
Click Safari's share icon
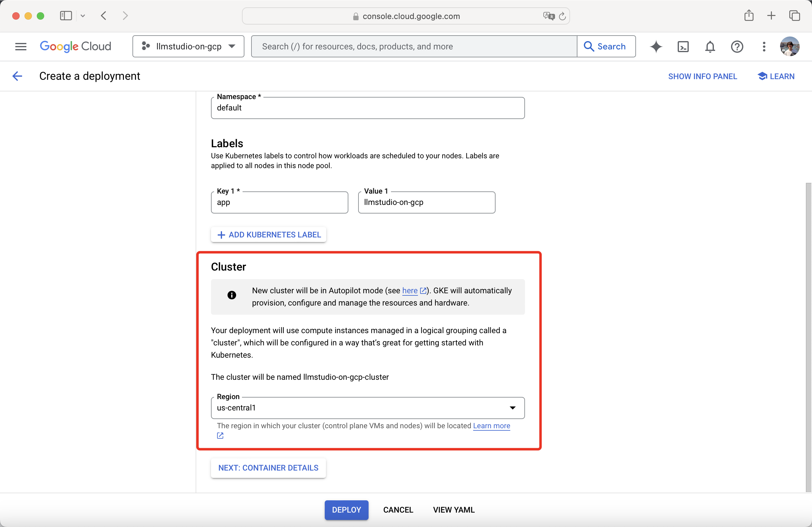point(749,16)
